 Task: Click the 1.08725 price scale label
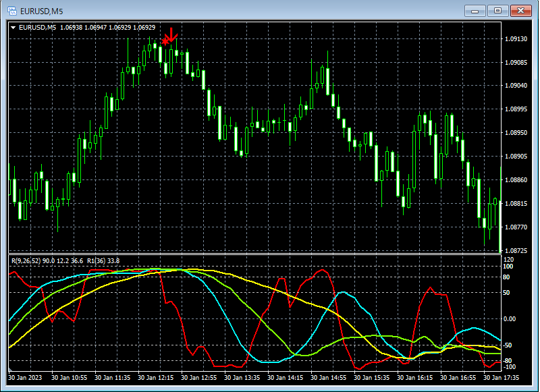[516, 250]
